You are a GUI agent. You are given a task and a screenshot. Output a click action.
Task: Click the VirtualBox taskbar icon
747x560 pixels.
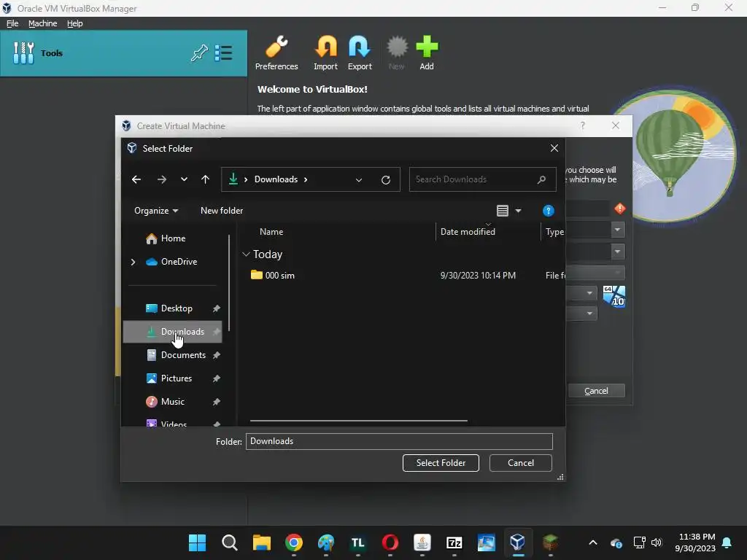(x=518, y=542)
